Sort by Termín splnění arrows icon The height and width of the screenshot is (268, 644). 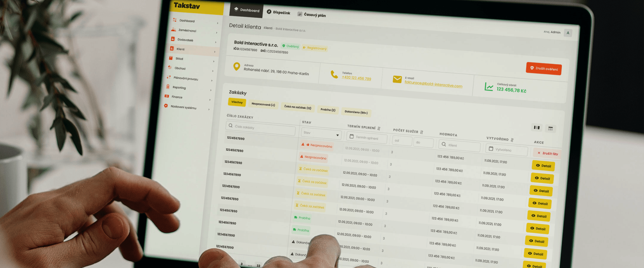pyautogui.click(x=379, y=128)
